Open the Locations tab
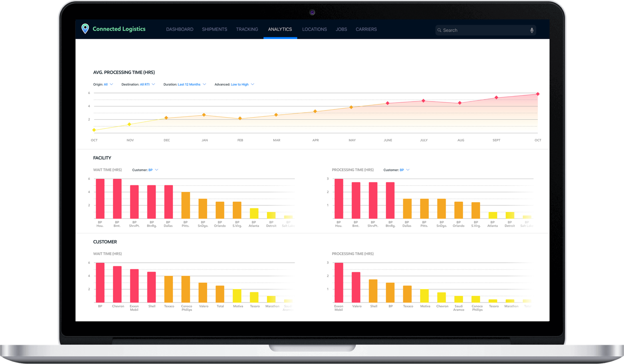Viewport: 624px width, 364px height. click(314, 29)
